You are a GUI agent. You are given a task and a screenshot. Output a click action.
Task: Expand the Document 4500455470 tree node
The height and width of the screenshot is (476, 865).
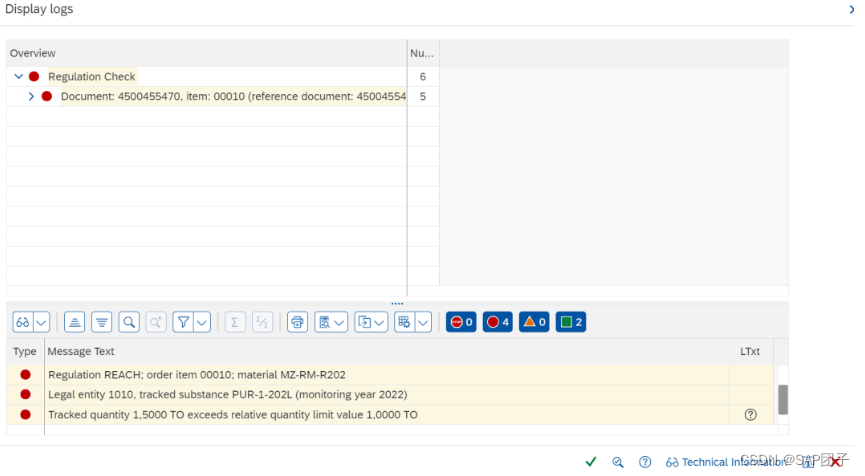(31, 97)
